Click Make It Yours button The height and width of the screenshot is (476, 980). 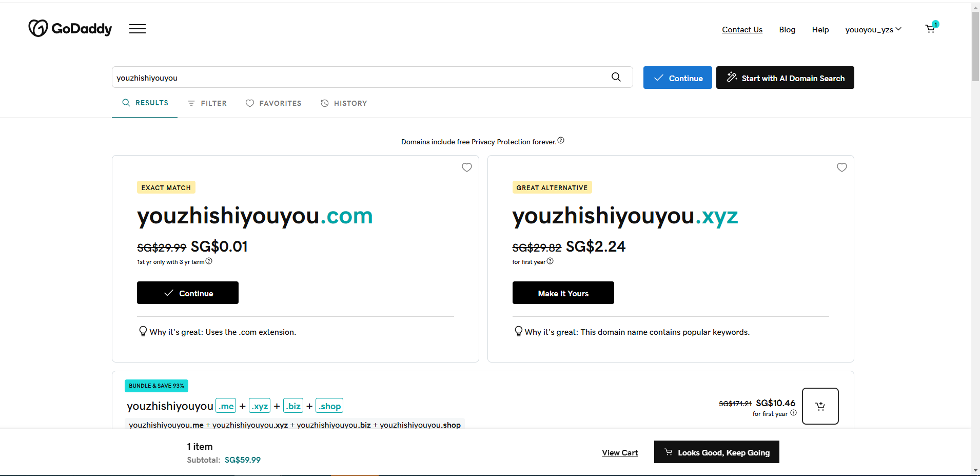(563, 293)
